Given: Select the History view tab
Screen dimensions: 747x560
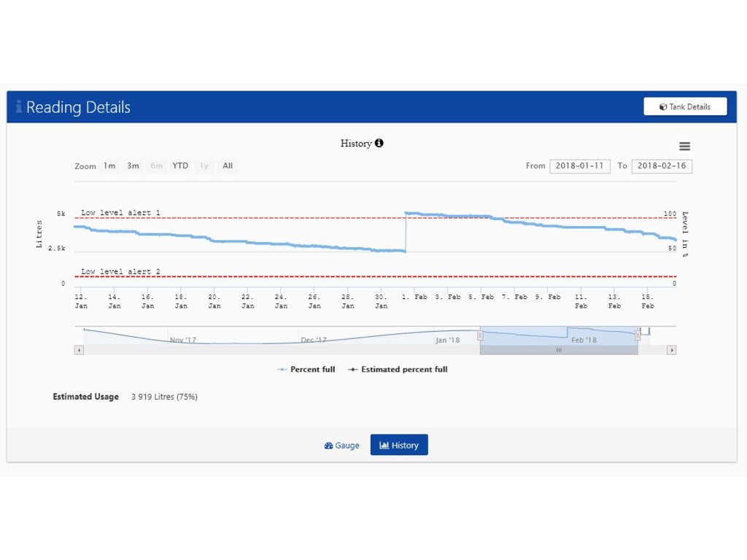Looking at the screenshot, I should (x=399, y=446).
